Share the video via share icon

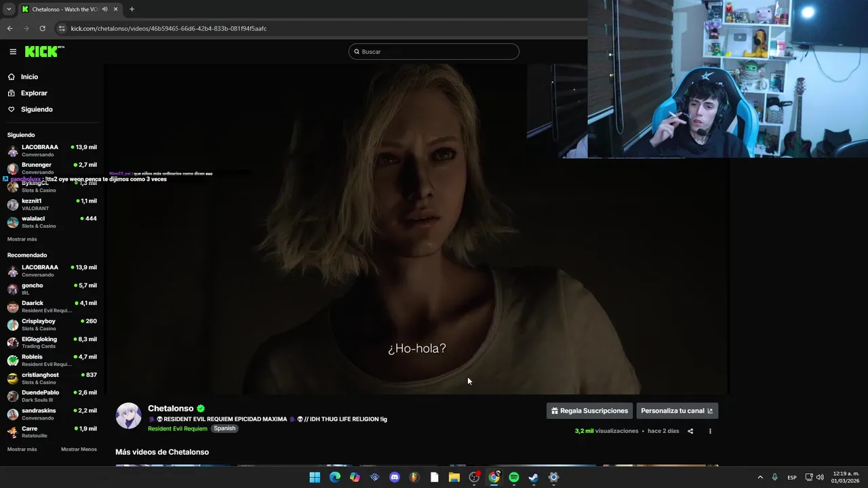(690, 431)
